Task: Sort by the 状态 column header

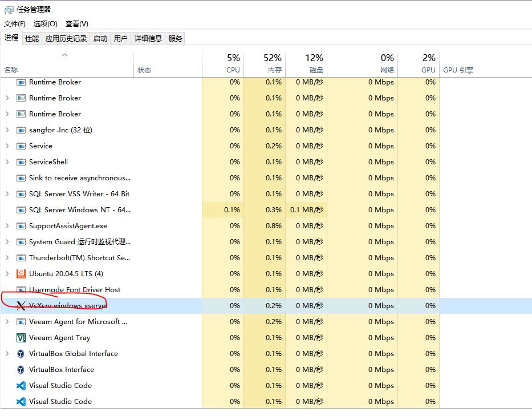Action: pos(168,65)
